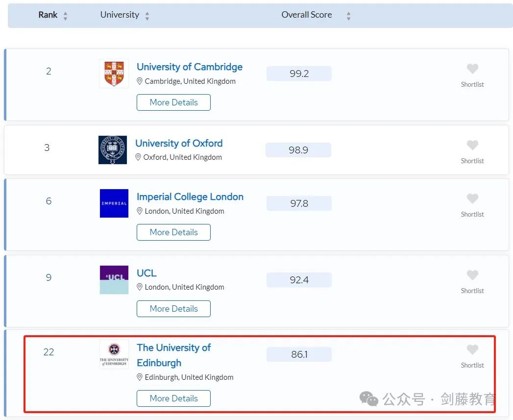This screenshot has height=420, width=513.
Task: Select rank number 22
Action: [x=49, y=352]
